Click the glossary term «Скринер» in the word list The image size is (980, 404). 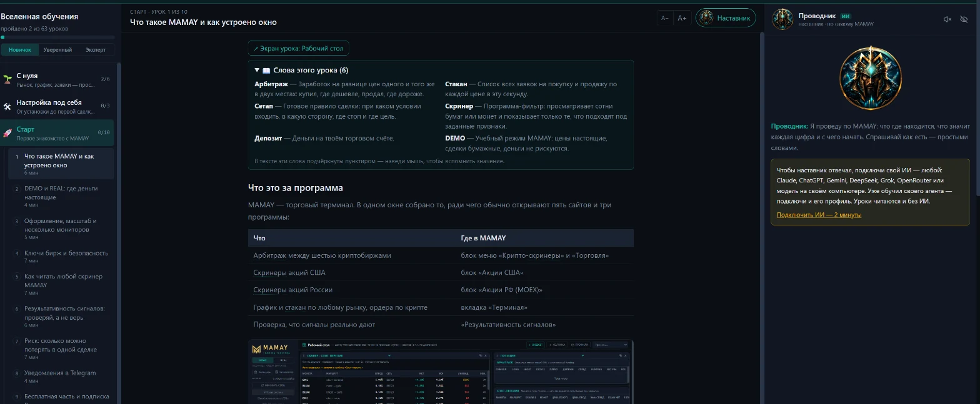click(x=459, y=106)
